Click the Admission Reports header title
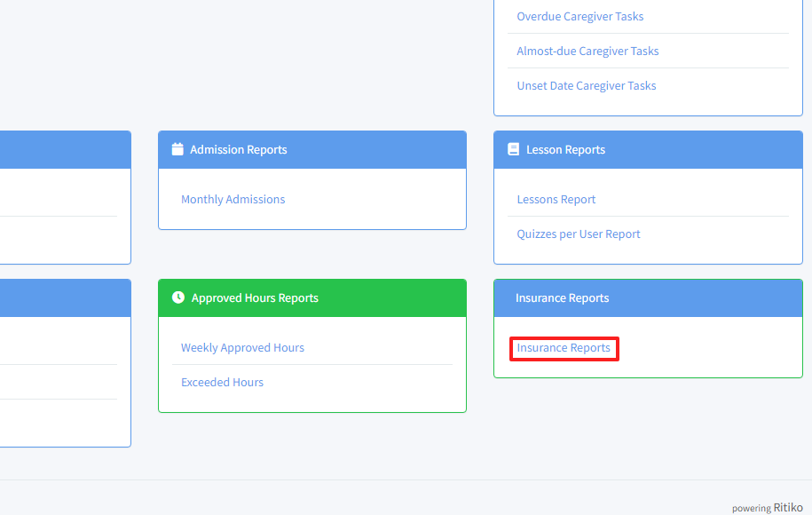This screenshot has height=515, width=812. point(238,149)
